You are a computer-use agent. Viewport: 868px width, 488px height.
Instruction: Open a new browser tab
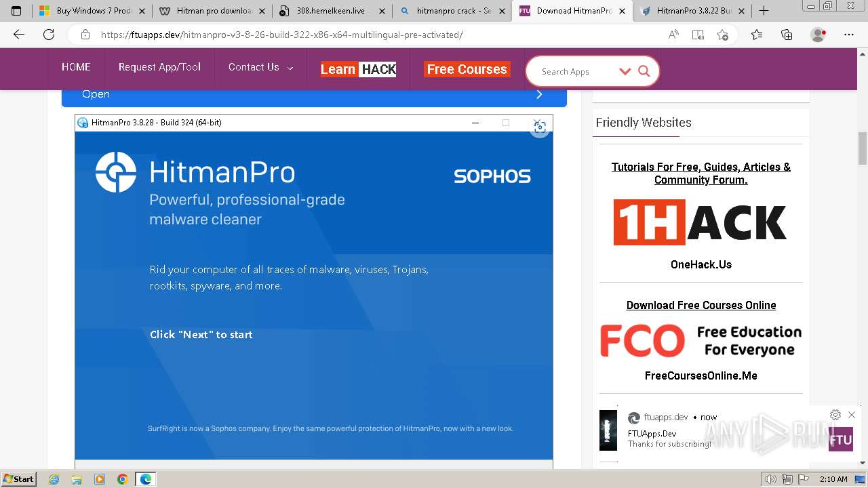click(764, 11)
